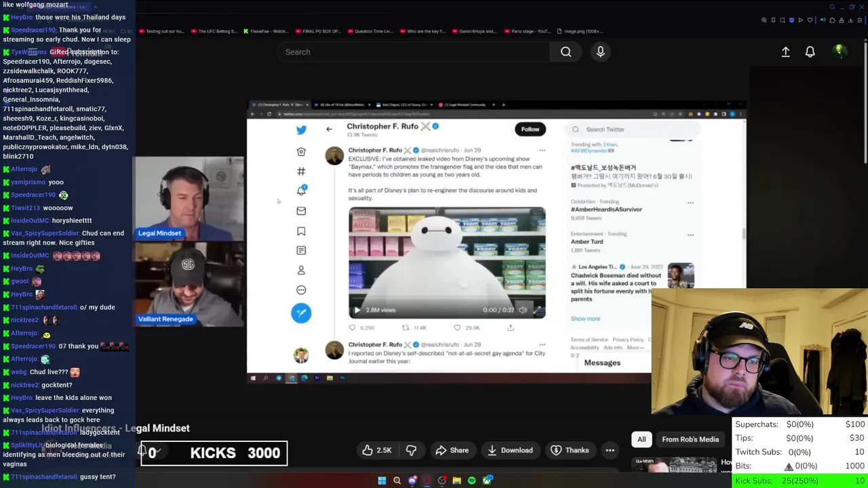Click fullscreen icon on Baymax tweet video

pos(536,310)
